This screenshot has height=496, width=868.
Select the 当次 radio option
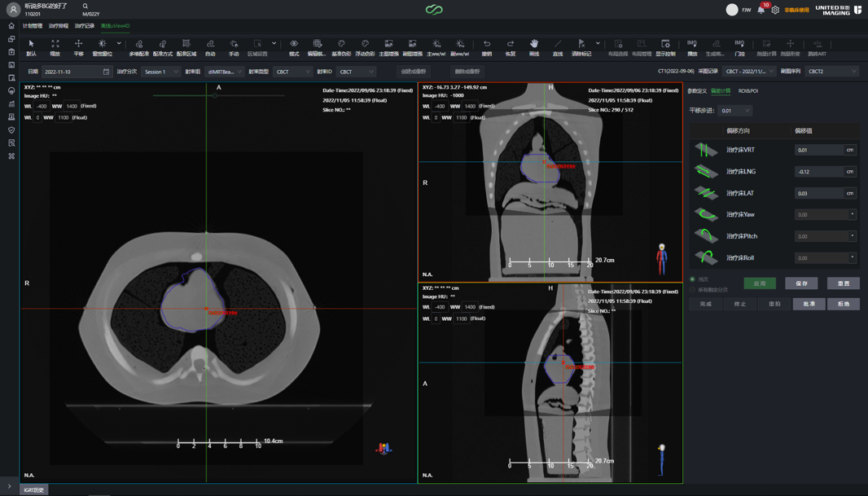click(x=692, y=279)
